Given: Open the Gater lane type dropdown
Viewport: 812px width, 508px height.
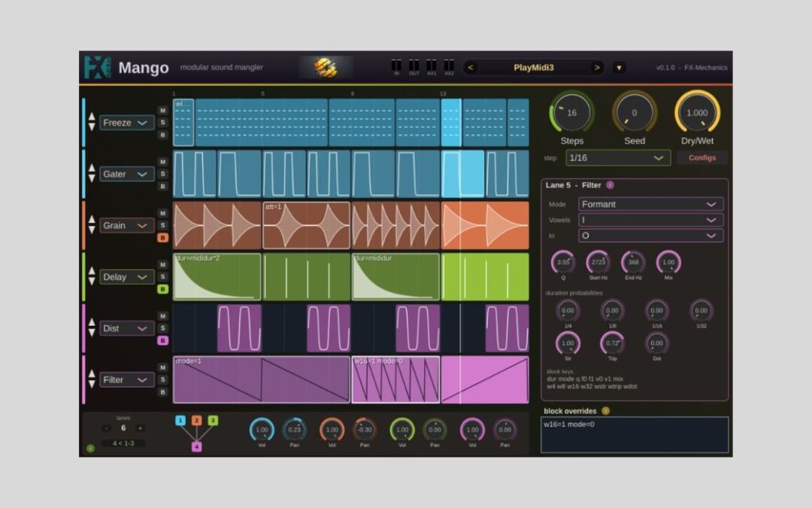Looking at the screenshot, I should 126,174.
